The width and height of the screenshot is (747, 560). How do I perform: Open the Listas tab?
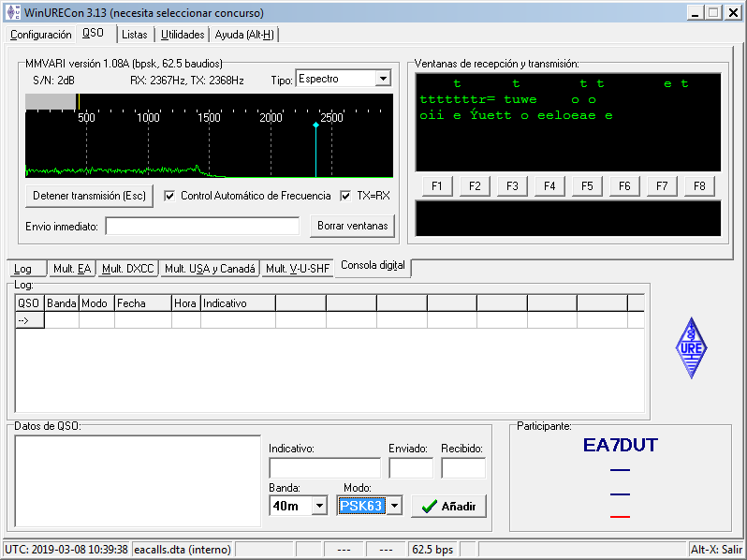[134, 35]
